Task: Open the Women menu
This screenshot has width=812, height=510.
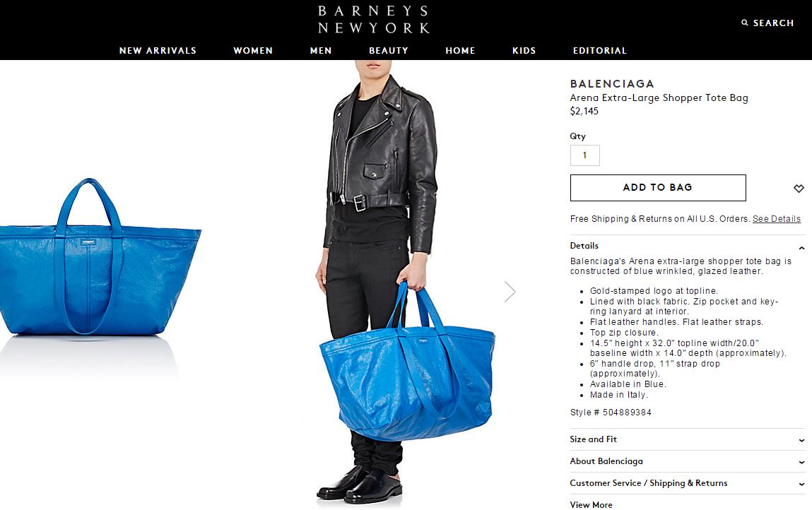Action: click(253, 51)
